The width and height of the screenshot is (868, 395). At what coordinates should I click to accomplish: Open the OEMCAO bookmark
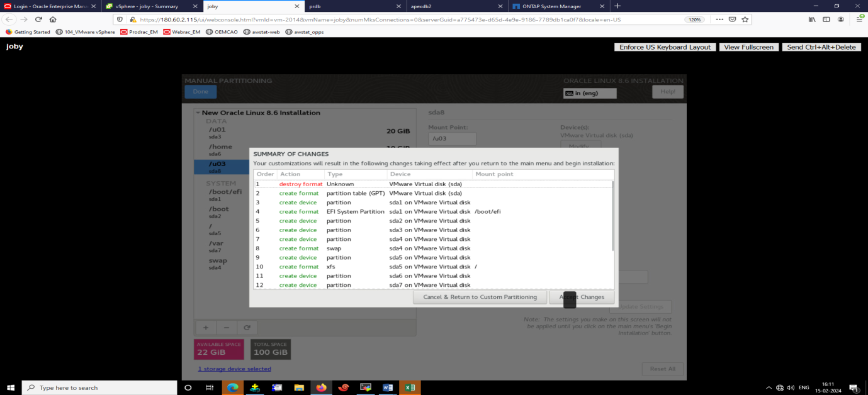pyautogui.click(x=222, y=31)
